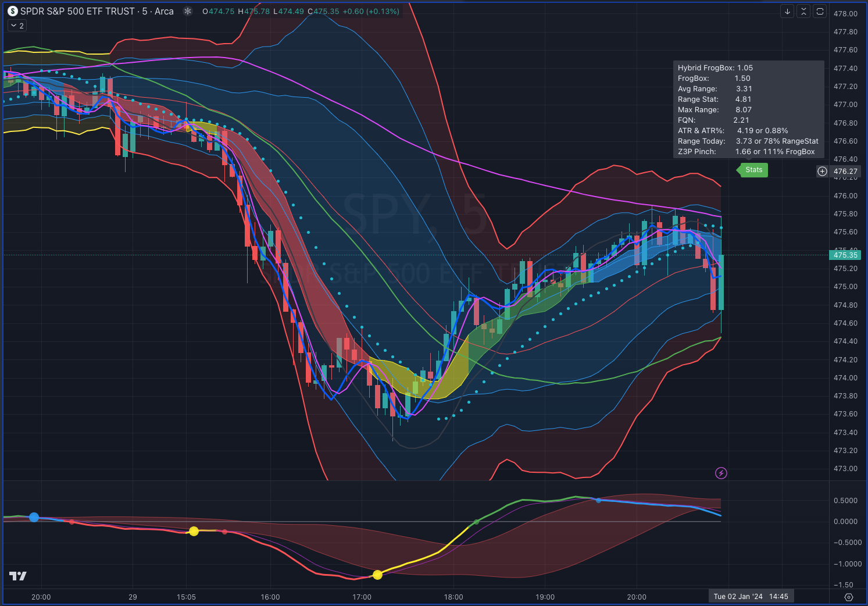The width and height of the screenshot is (868, 606).
Task: Click the SPDR S&P 500 ETF TRUST title
Action: point(77,11)
